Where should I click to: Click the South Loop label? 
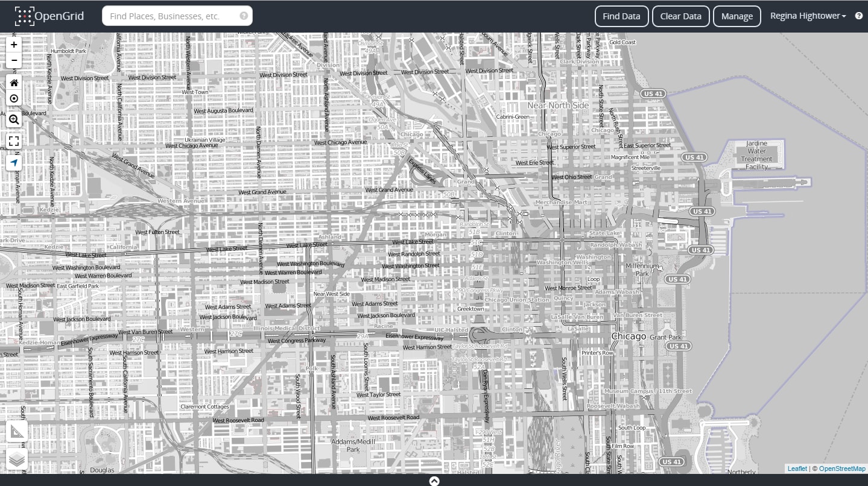tap(632, 428)
